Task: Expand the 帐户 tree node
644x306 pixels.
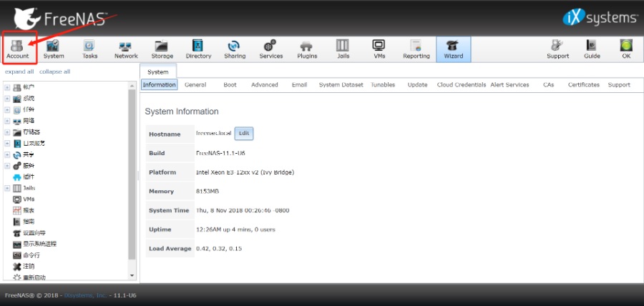Action: 7,87
